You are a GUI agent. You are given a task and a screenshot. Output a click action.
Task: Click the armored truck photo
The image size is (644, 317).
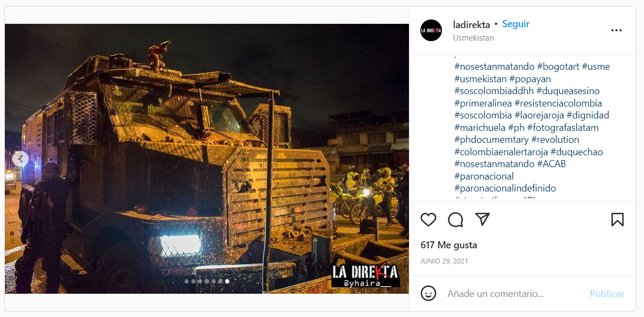tap(206, 159)
